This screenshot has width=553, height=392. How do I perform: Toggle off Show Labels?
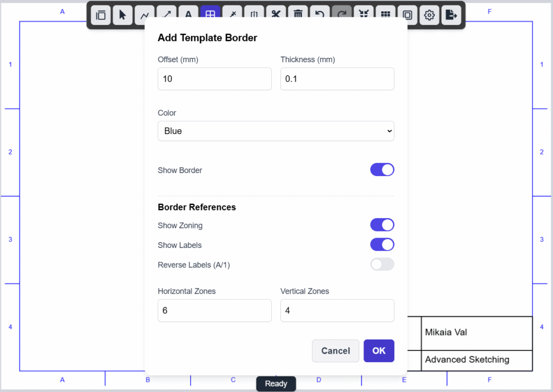pos(382,245)
